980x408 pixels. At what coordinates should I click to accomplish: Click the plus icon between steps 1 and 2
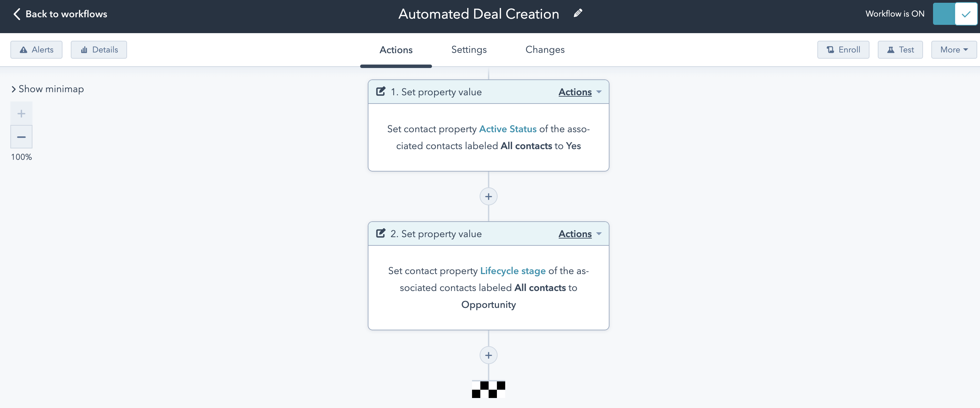pos(488,196)
